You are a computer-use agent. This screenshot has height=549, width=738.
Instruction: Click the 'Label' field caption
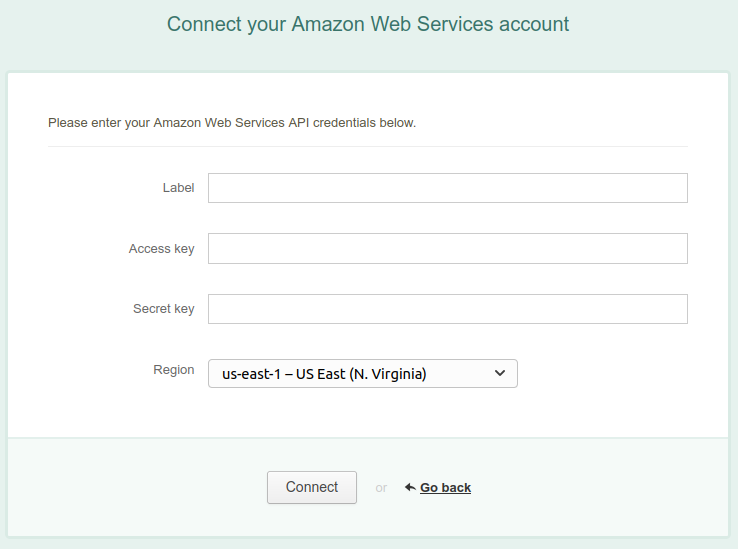tap(178, 188)
